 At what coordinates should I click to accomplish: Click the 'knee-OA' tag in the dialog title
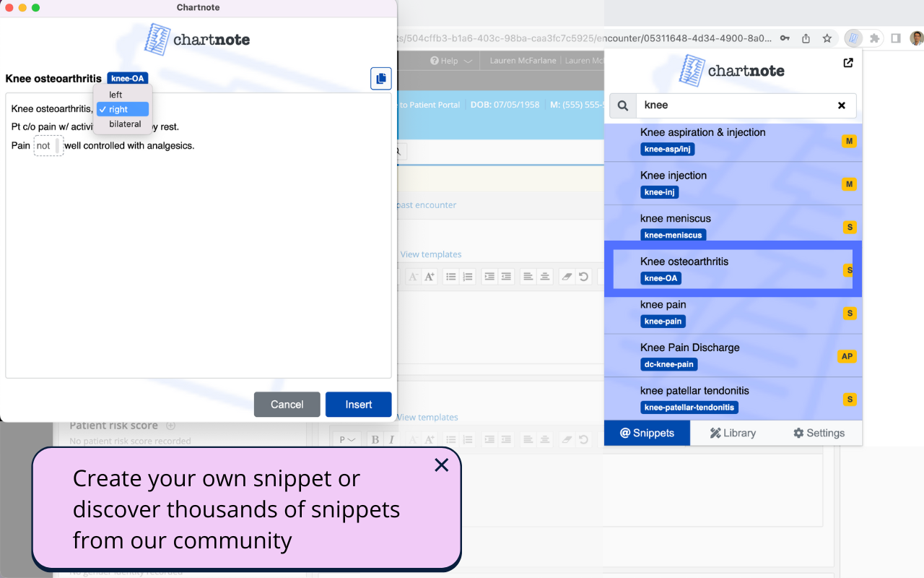point(128,78)
